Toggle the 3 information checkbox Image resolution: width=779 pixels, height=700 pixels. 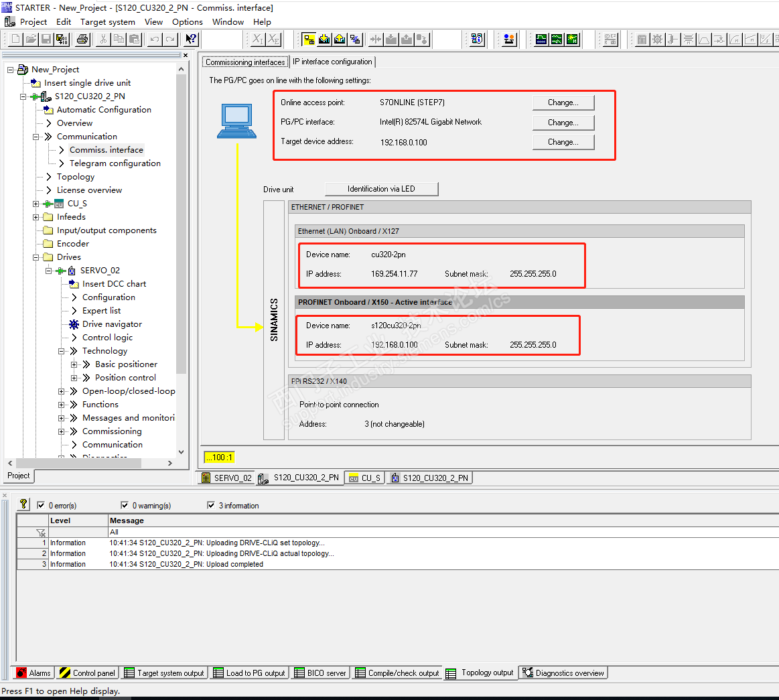211,505
